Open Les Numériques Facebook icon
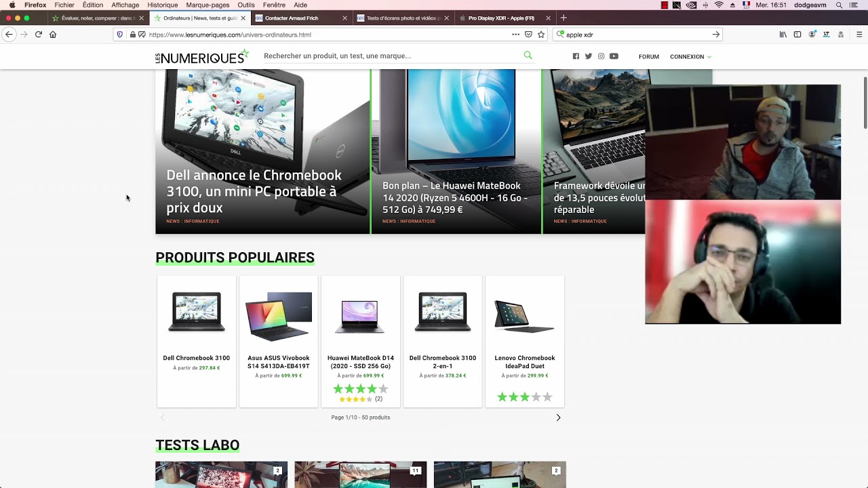Screen dimensions: 868x488 pos(576,56)
